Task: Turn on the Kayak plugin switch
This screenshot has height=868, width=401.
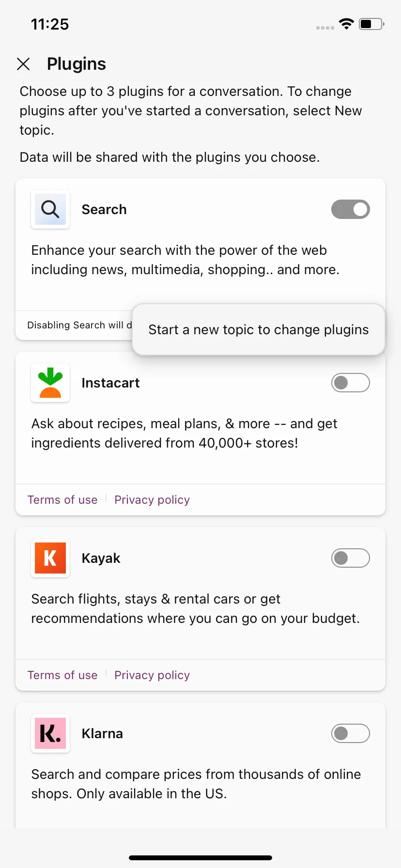Action: (351, 558)
